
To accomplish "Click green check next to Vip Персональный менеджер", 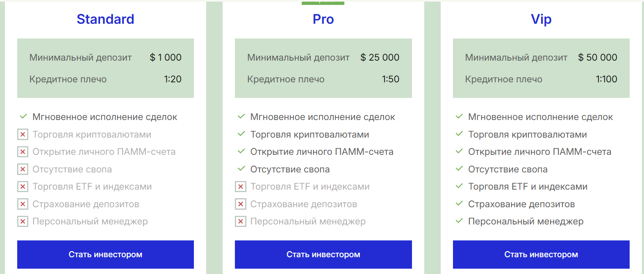I will pyautogui.click(x=459, y=221).
